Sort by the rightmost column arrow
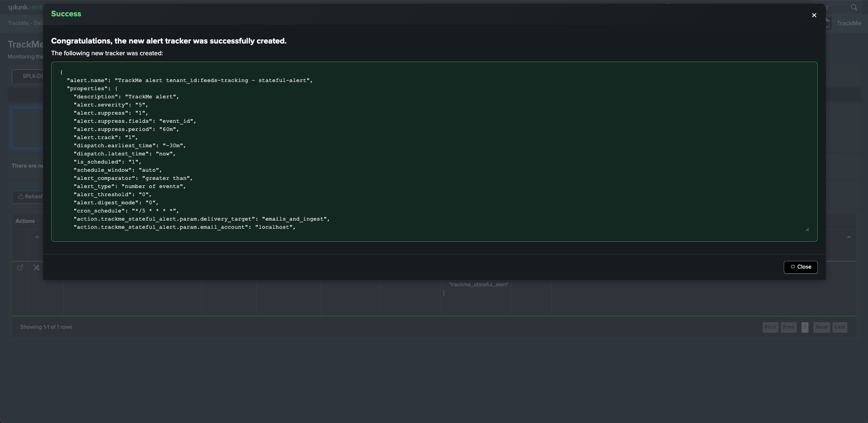Image resolution: width=868 pixels, height=423 pixels. pyautogui.click(x=849, y=237)
